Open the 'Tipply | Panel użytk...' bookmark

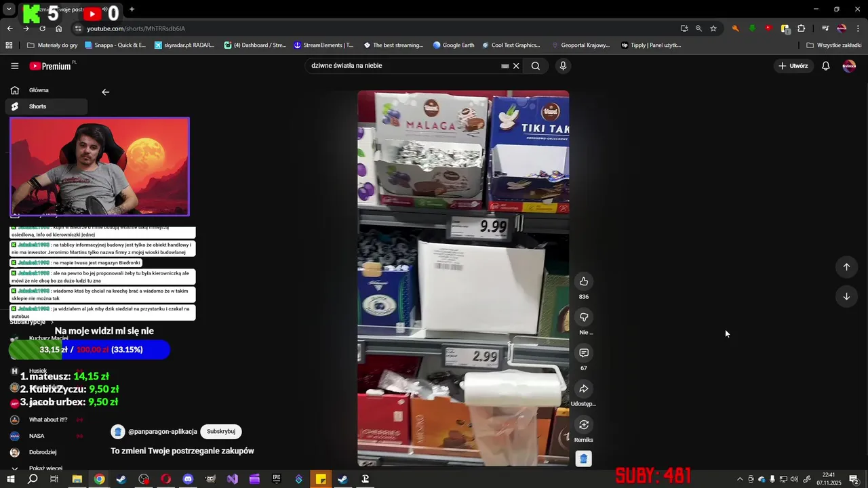click(x=650, y=45)
